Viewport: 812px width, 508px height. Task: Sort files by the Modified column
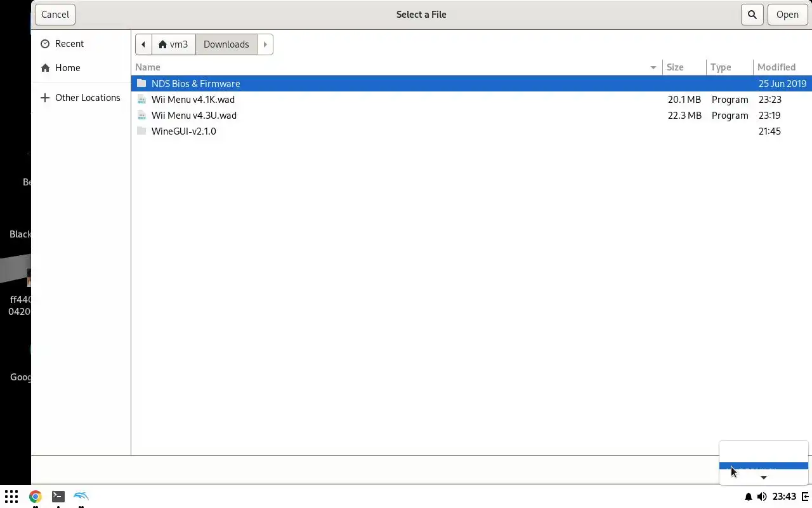point(782,67)
